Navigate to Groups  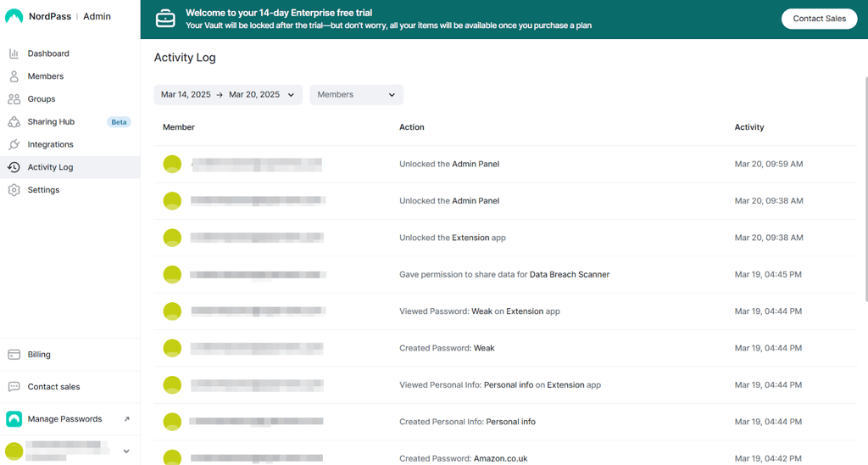point(70,99)
